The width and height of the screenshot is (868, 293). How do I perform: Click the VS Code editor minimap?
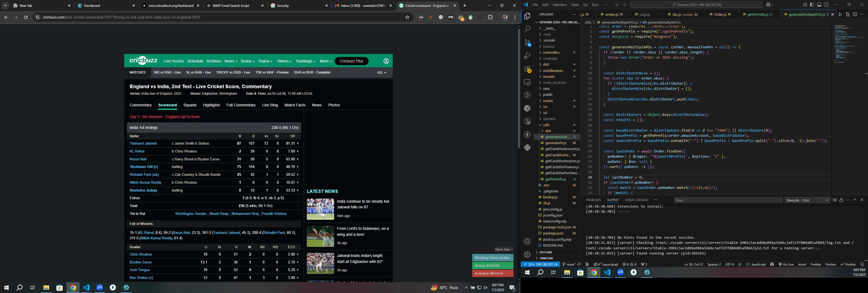tap(848, 44)
